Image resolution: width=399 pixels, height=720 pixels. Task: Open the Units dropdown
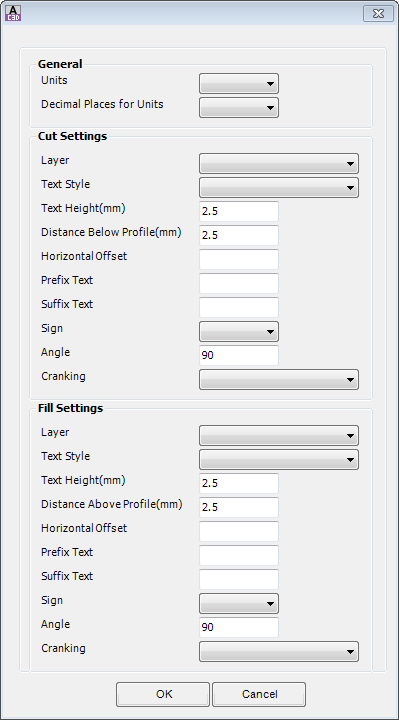click(239, 84)
